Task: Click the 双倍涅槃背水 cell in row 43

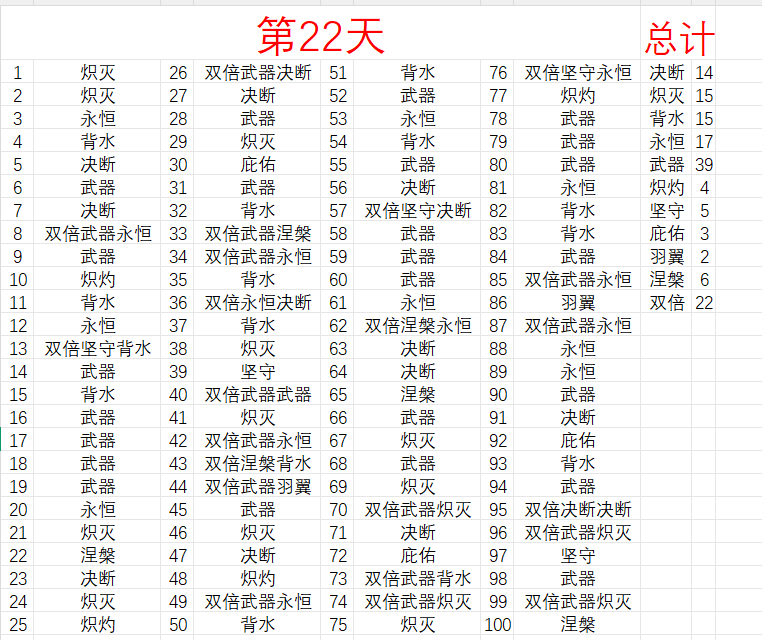Action: pos(258,464)
